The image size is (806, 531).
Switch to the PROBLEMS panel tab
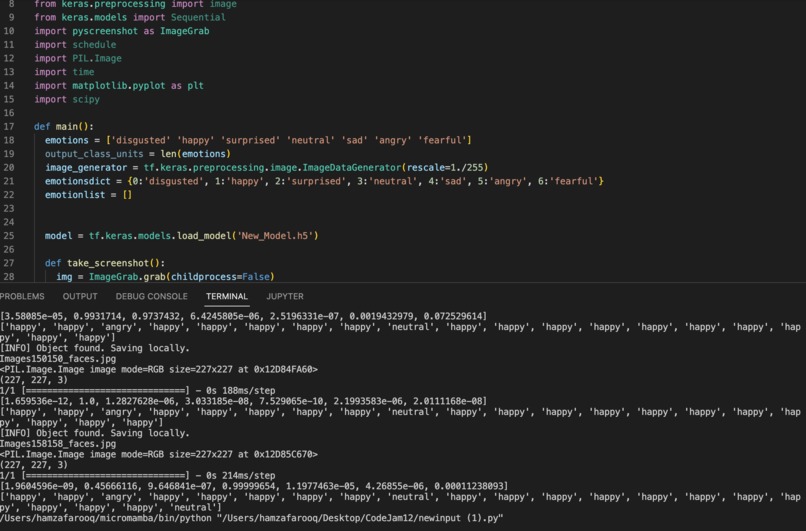(x=22, y=296)
